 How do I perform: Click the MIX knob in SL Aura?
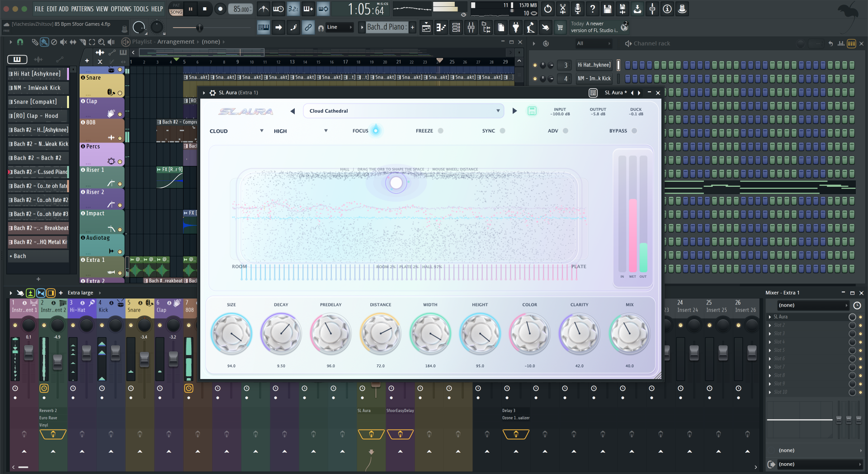coord(629,333)
